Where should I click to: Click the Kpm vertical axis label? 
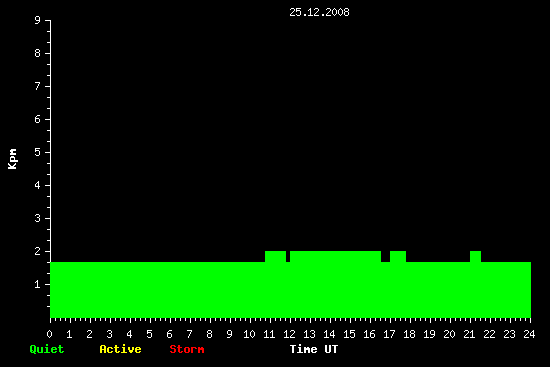(12, 159)
